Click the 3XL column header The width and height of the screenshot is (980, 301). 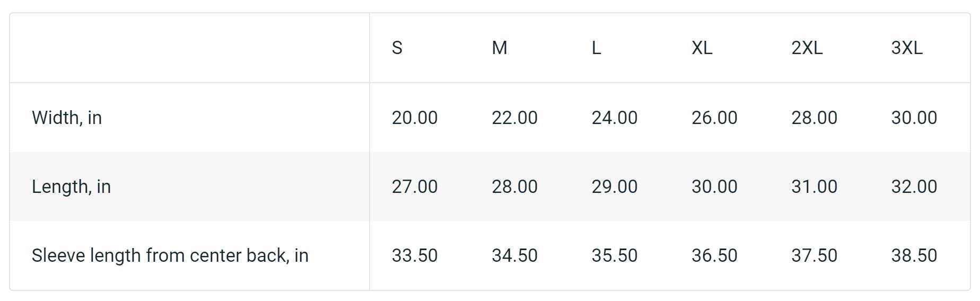pyautogui.click(x=907, y=48)
